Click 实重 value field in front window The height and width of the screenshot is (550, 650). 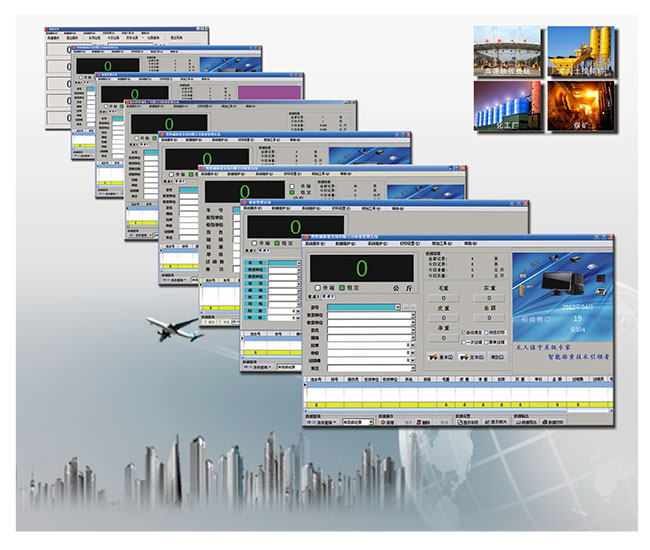tap(489, 298)
